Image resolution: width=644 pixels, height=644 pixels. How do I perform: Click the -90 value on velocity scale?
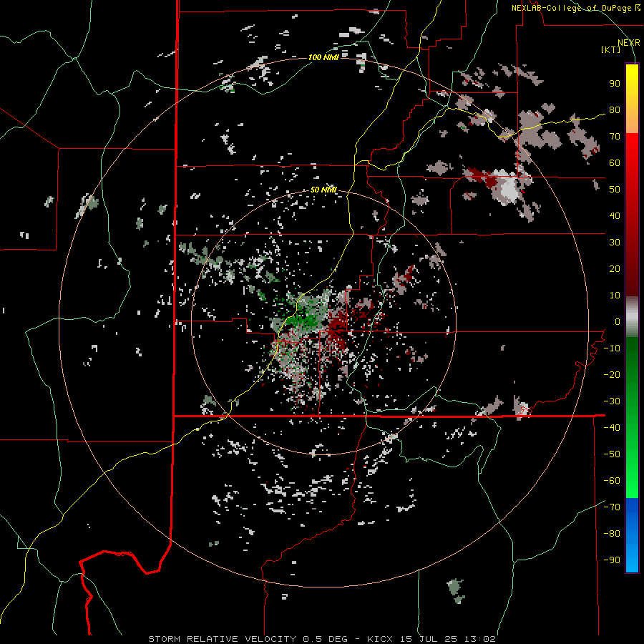(x=612, y=560)
